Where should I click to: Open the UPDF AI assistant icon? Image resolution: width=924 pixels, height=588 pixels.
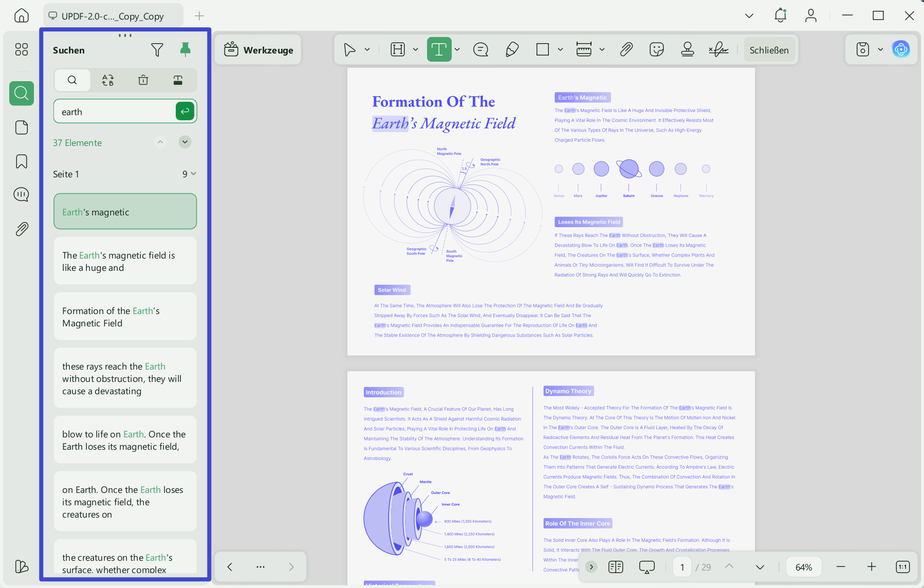pos(901,49)
